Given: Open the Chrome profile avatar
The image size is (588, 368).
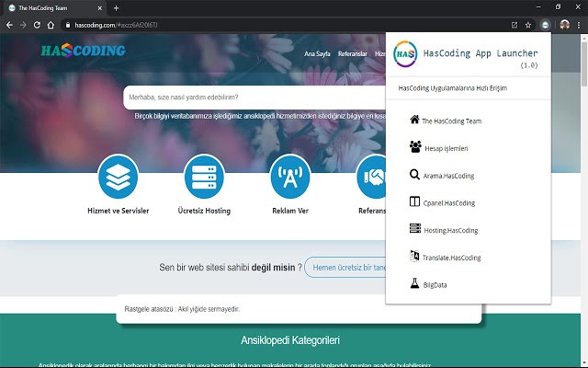Looking at the screenshot, I should pyautogui.click(x=564, y=25).
